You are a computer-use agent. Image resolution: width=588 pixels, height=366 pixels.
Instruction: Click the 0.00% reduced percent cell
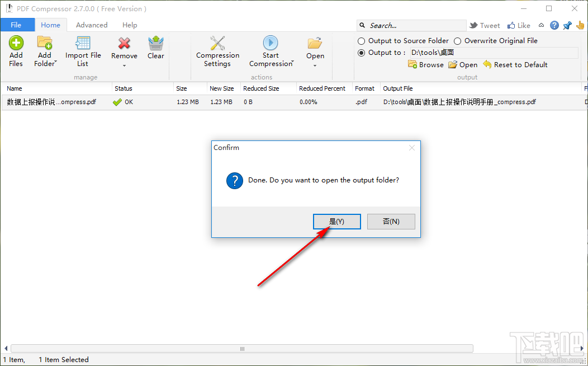308,102
